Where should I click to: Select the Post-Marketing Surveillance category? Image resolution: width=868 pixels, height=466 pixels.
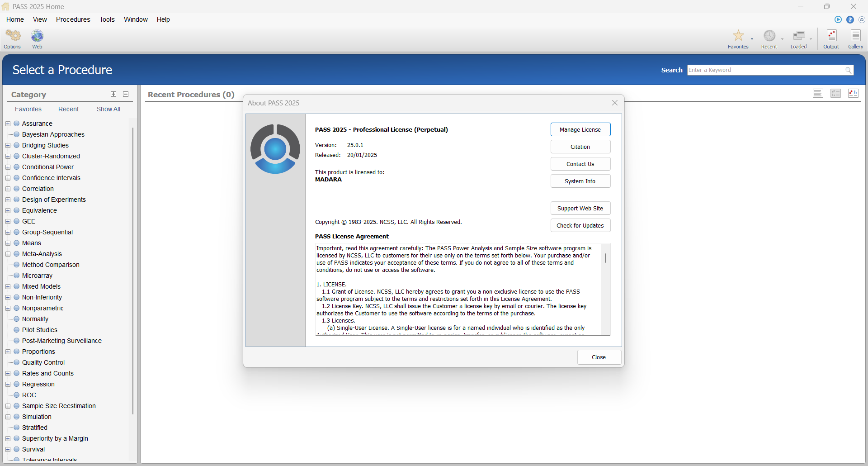pos(62,341)
